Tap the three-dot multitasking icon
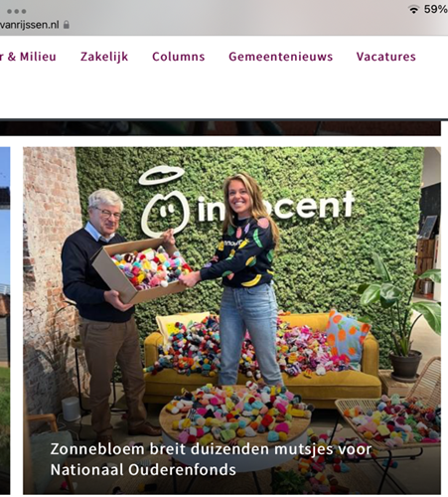 click(x=16, y=11)
